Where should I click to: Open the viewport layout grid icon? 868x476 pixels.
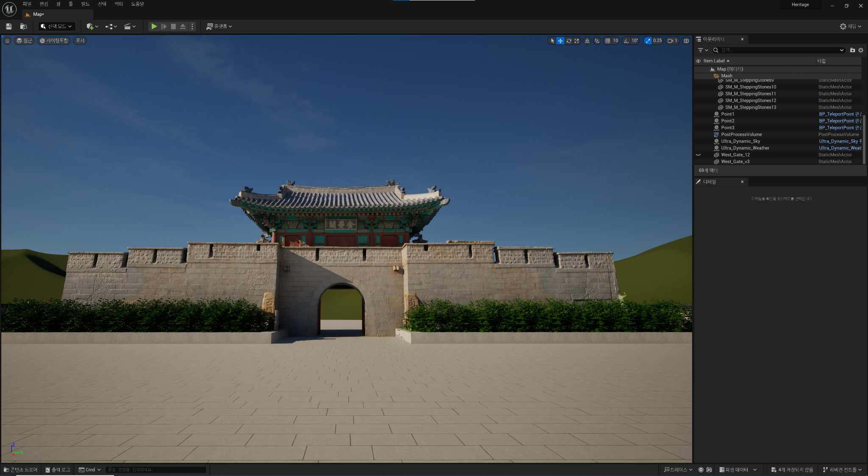coord(686,41)
